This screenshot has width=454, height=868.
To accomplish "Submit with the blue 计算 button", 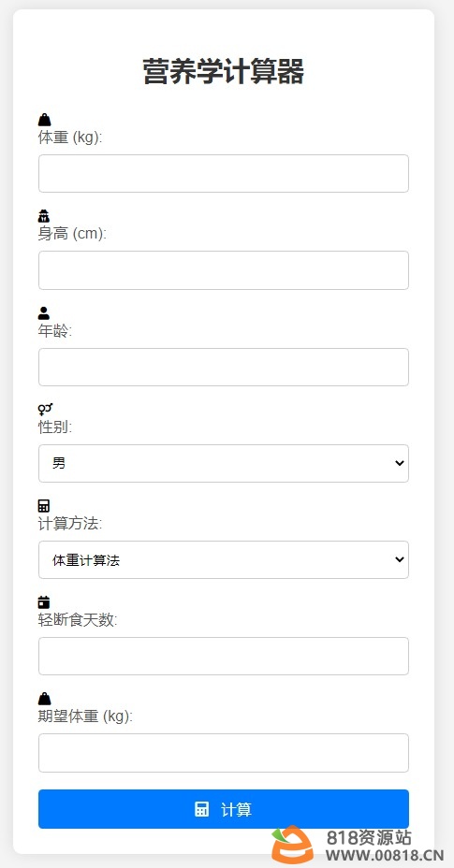I will tap(224, 809).
